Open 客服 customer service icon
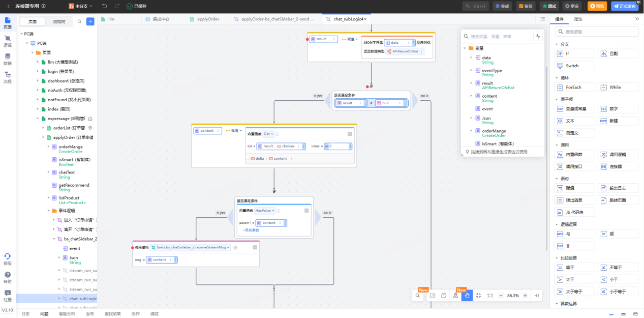The image size is (644, 318). (x=7, y=259)
